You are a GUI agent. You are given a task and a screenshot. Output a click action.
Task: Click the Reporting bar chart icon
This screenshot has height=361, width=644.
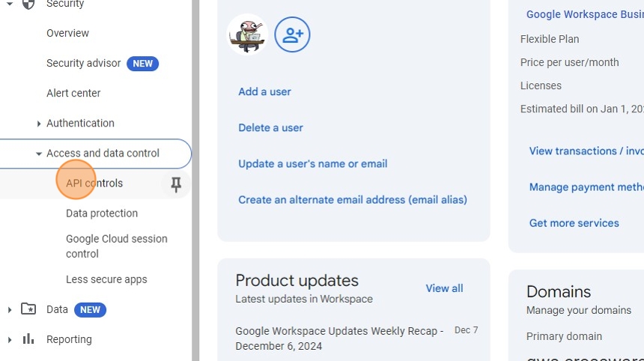(x=28, y=339)
